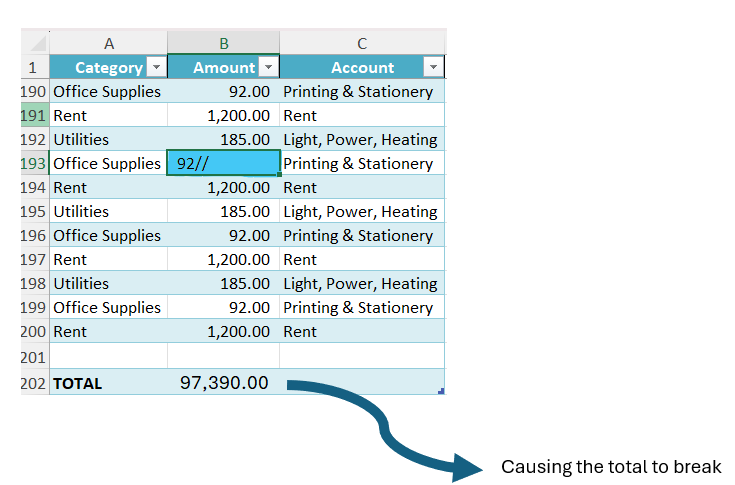Click the table resize handle corner
Image resolution: width=735 pixels, height=485 pixels.
[x=441, y=391]
